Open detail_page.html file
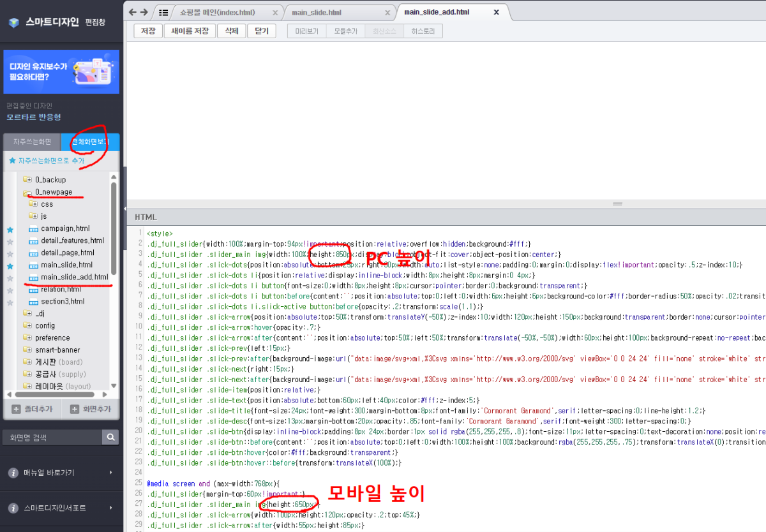Viewport: 766px width, 532px height. point(68,253)
